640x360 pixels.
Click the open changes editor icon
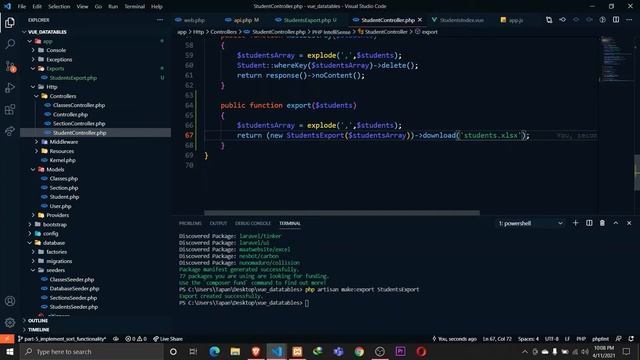click(549, 20)
